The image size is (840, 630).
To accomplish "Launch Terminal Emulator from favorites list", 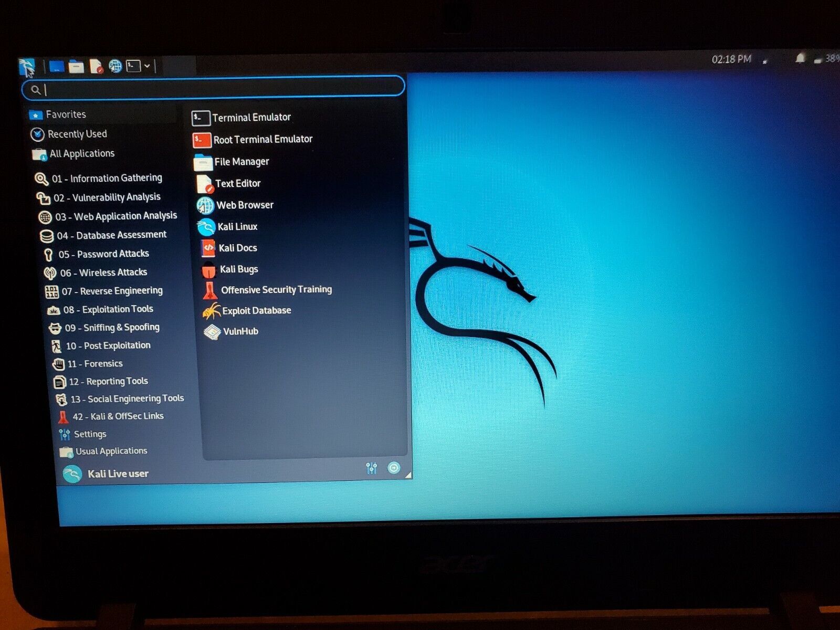I will coord(241,118).
